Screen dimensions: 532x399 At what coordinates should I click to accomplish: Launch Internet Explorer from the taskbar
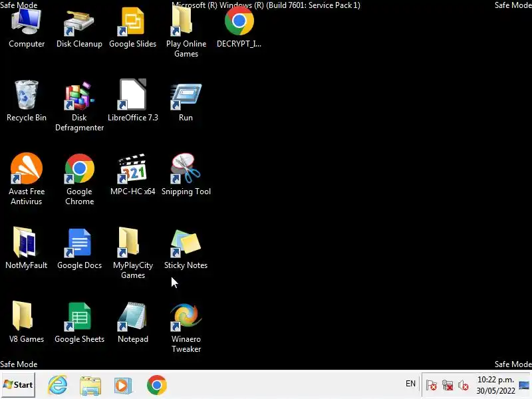click(x=58, y=385)
